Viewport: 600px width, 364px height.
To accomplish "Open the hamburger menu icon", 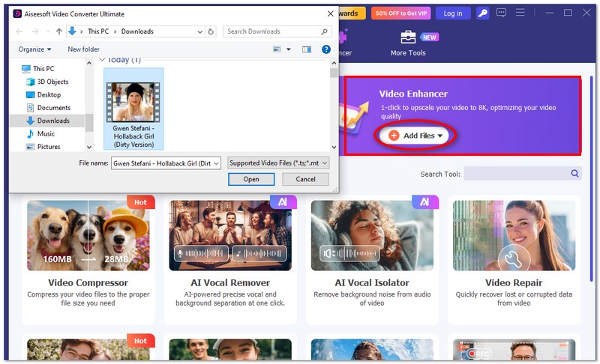I will [x=520, y=13].
